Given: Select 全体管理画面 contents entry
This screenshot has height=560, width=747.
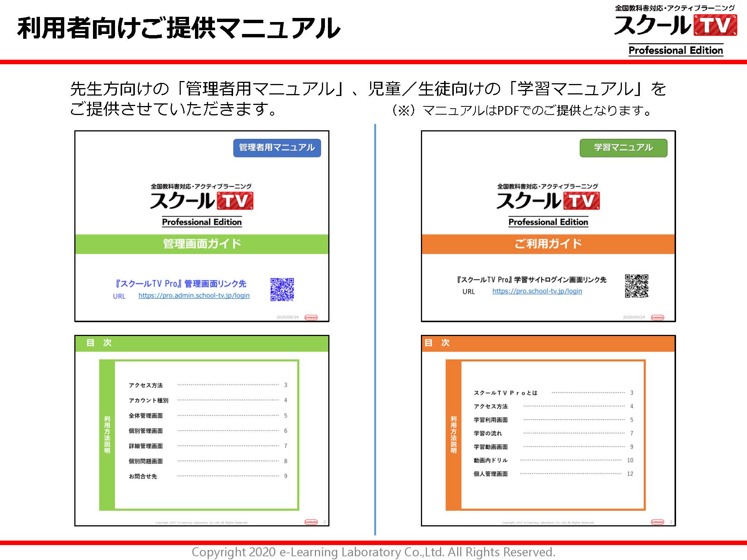Looking at the screenshot, I should pyautogui.click(x=146, y=416).
